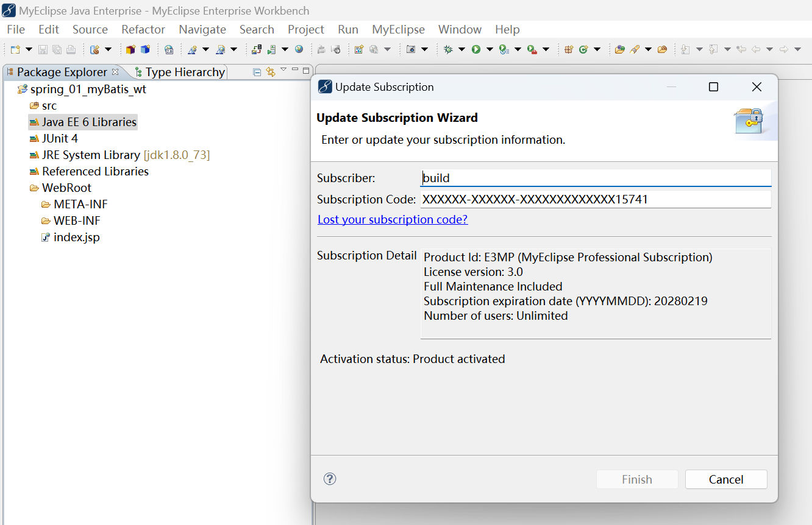Screen dimensions: 812x525
Task: Click the Subscription Code input field
Action: [x=596, y=199]
